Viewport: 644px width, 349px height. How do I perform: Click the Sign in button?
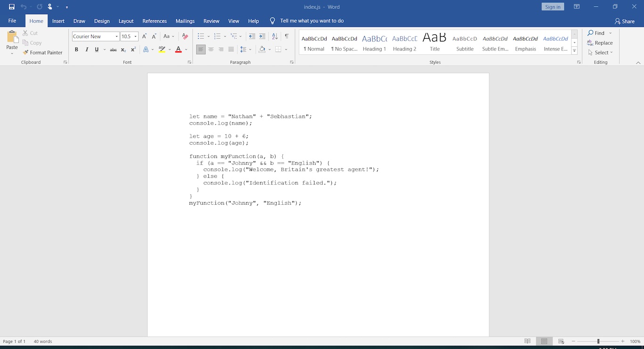pos(552,6)
